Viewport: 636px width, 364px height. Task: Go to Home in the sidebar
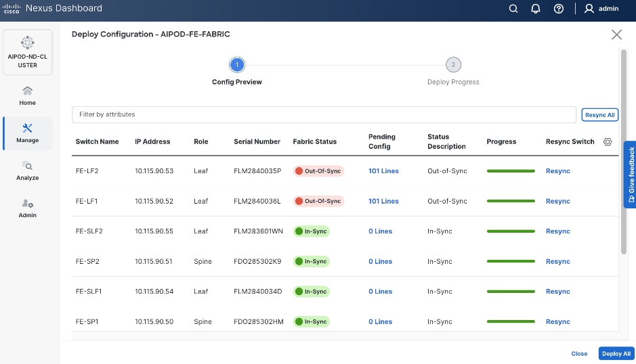pyautogui.click(x=28, y=95)
